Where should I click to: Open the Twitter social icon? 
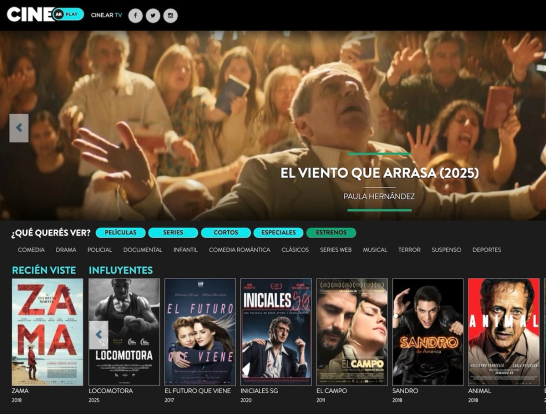pos(153,16)
